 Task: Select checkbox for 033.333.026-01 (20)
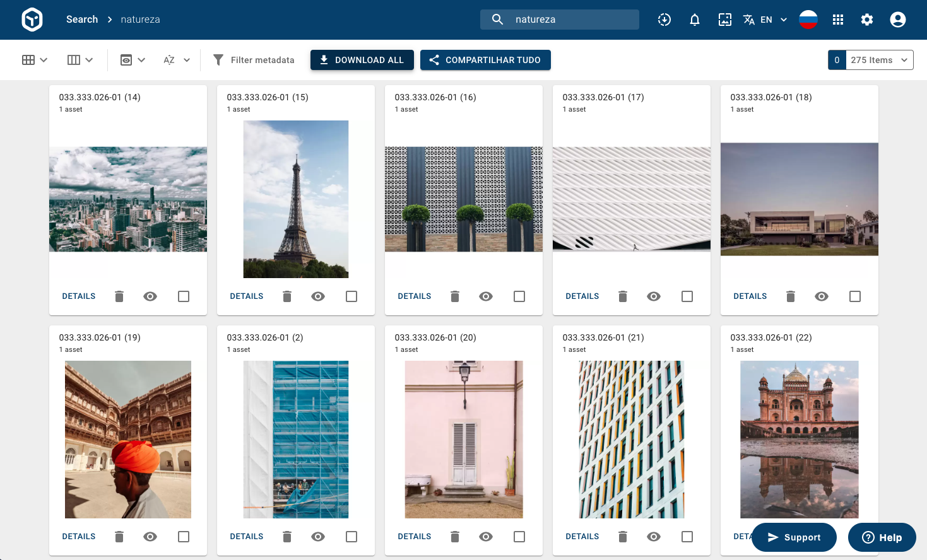[519, 537]
